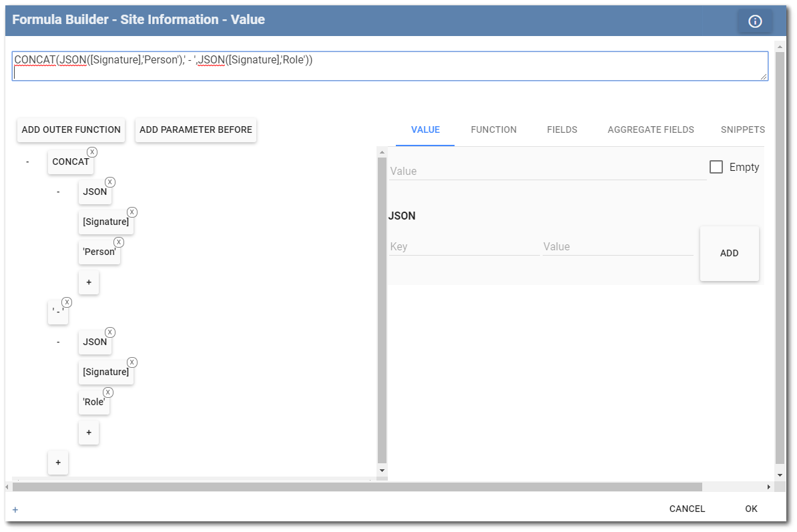Remove second JSON node's X icon
The height and width of the screenshot is (532, 797).
click(110, 332)
